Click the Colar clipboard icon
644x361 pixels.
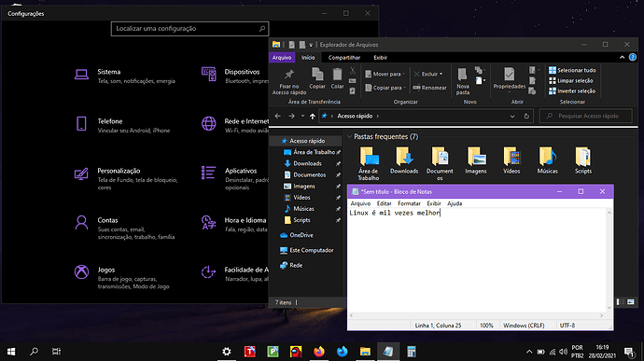pos(337,75)
